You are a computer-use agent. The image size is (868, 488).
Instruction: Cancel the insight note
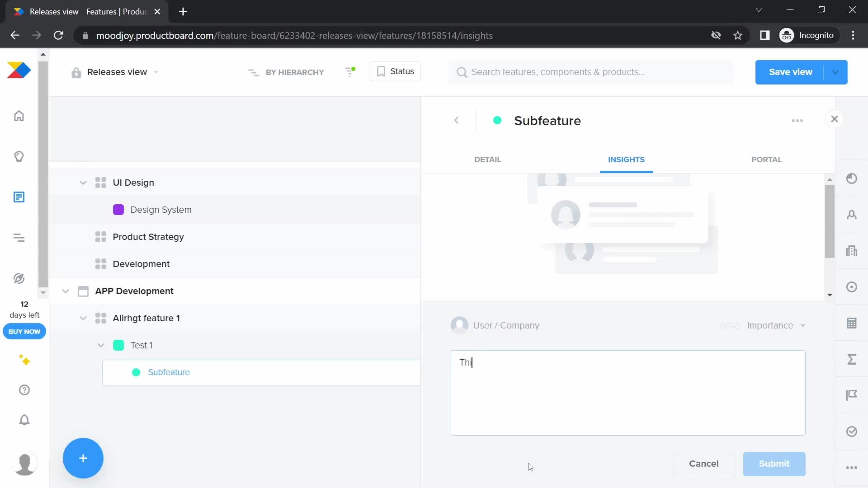[x=703, y=464]
